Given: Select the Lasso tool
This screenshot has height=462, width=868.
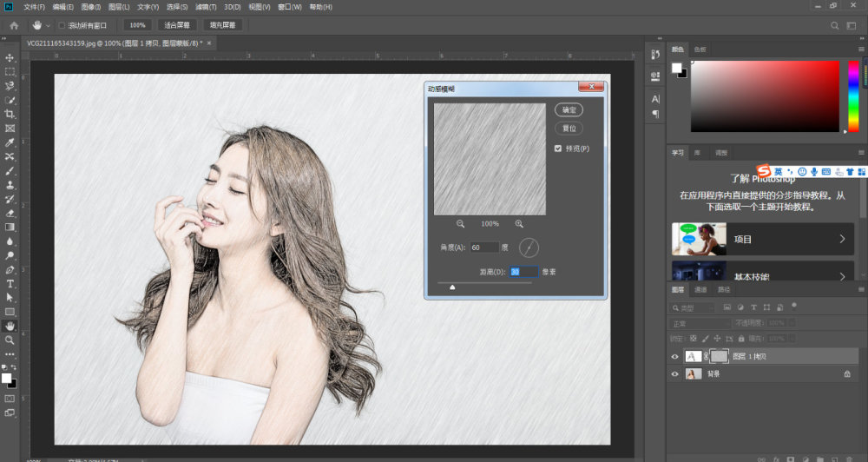Looking at the screenshot, I should pos(10,86).
